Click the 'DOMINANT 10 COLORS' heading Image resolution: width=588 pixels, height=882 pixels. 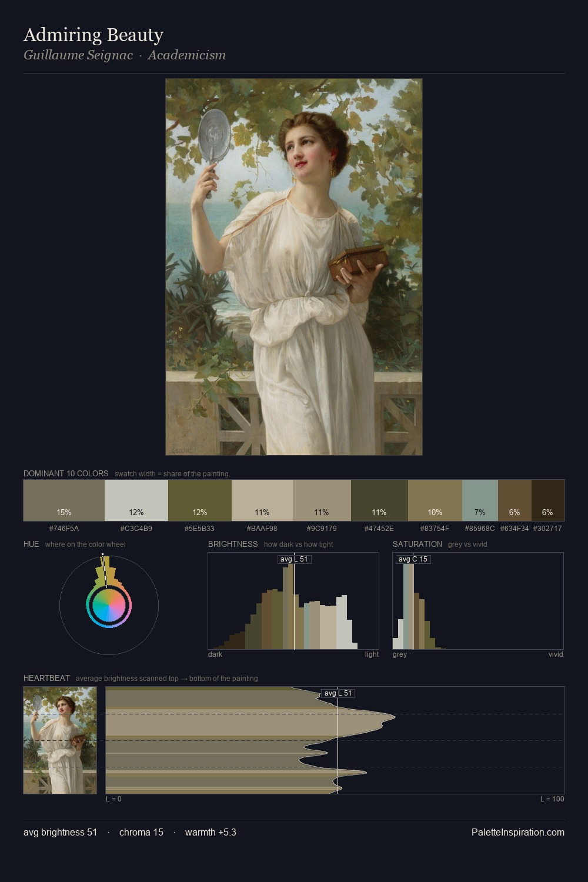pyautogui.click(x=66, y=473)
